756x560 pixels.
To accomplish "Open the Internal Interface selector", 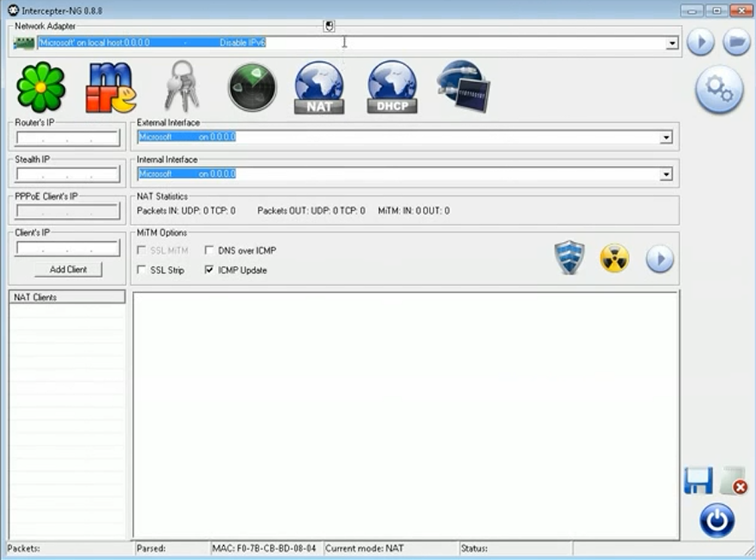I will [x=666, y=174].
